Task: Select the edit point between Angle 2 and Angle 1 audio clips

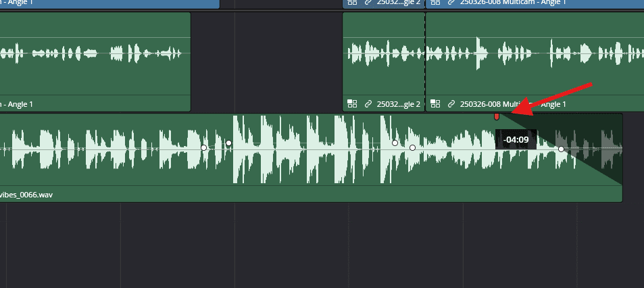Action: (425, 62)
